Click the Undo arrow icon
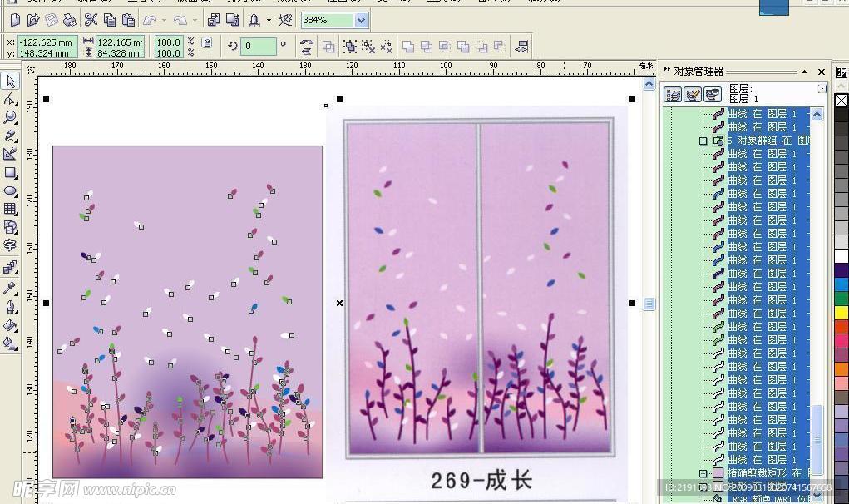This screenshot has width=849, height=504. [150, 21]
